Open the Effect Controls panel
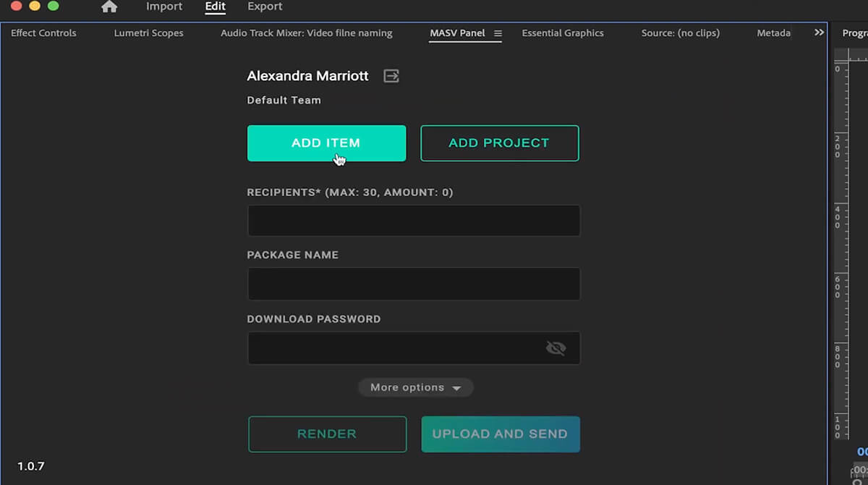 [43, 33]
